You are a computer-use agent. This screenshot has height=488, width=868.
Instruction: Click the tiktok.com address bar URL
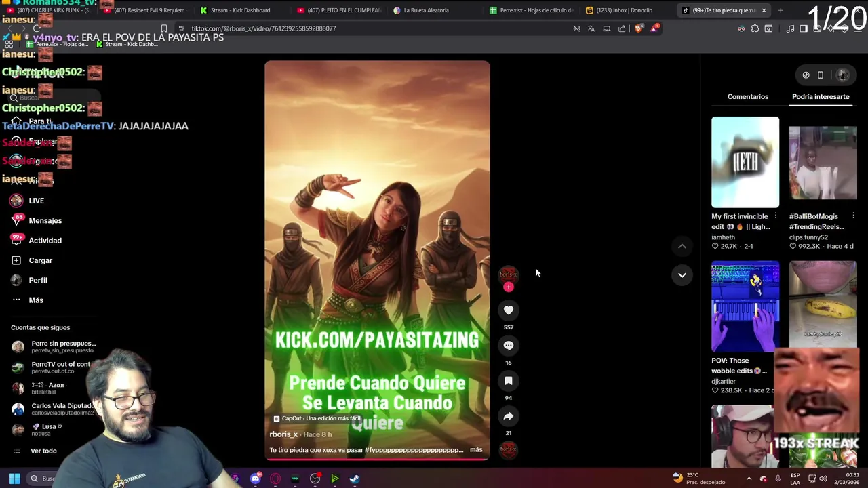pyautogui.click(x=263, y=28)
